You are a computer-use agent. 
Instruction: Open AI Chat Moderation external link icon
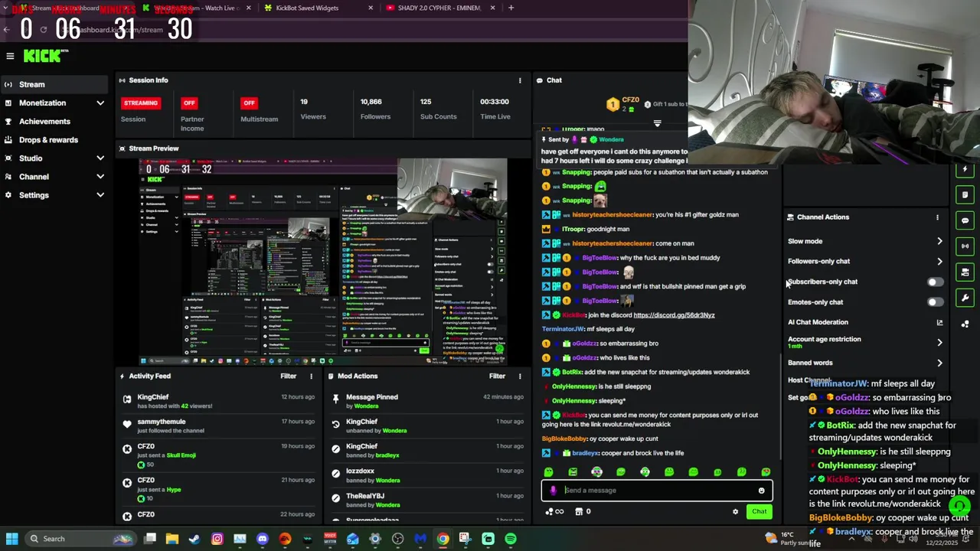pyautogui.click(x=939, y=323)
